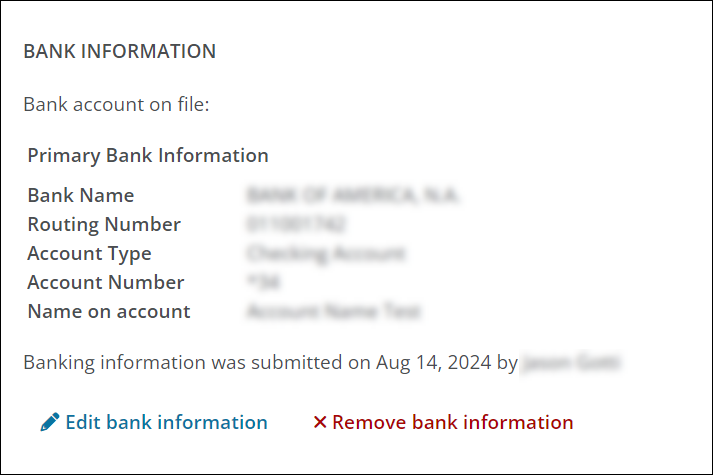This screenshot has height=475, width=713.
Task: Click the Routing Number label
Action: (x=104, y=225)
